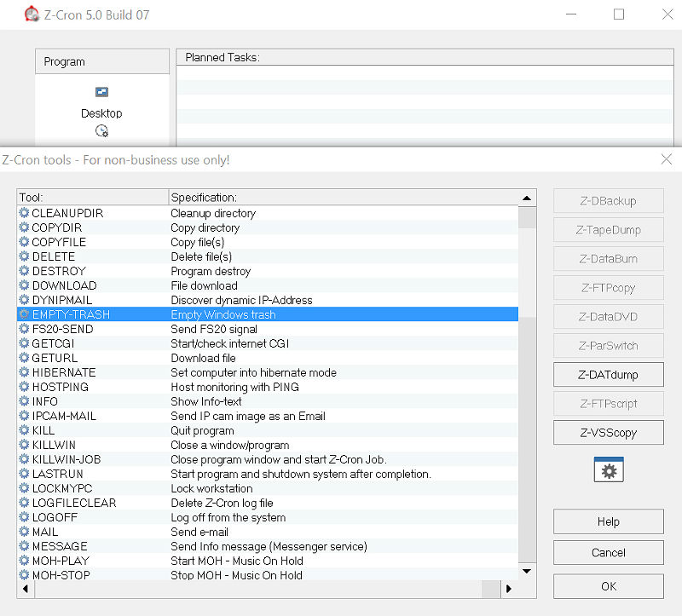Open the Program tab
Image resolution: width=682 pixels, height=616 pixels.
(102, 61)
